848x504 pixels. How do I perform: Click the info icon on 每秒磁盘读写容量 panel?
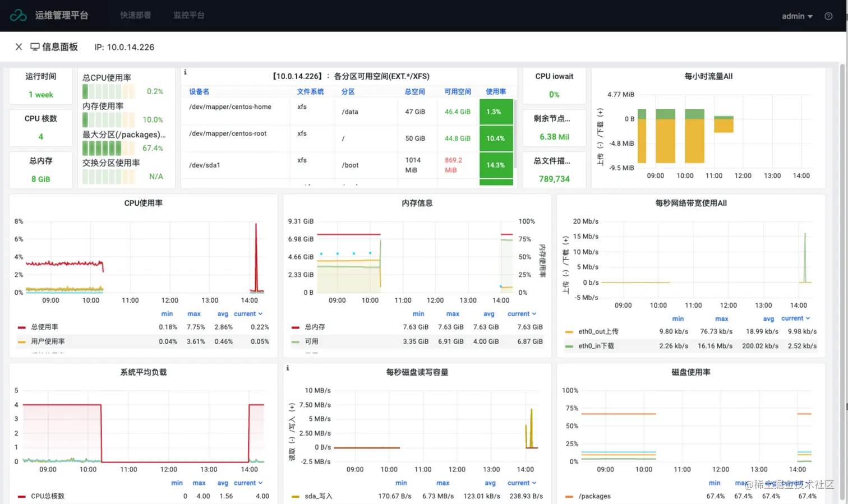pyautogui.click(x=288, y=368)
